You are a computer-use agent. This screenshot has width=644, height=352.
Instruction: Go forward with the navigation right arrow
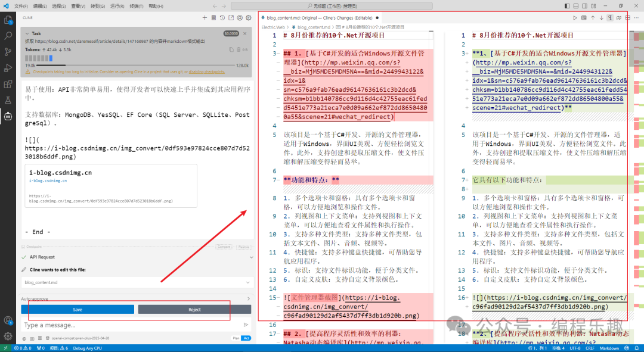click(224, 6)
